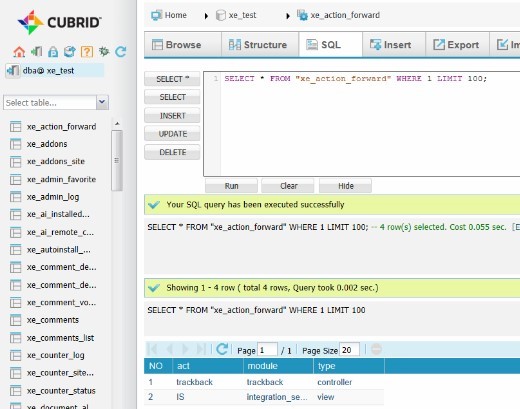Click the INSERT template button
The height and width of the screenshot is (409, 520).
tap(172, 116)
